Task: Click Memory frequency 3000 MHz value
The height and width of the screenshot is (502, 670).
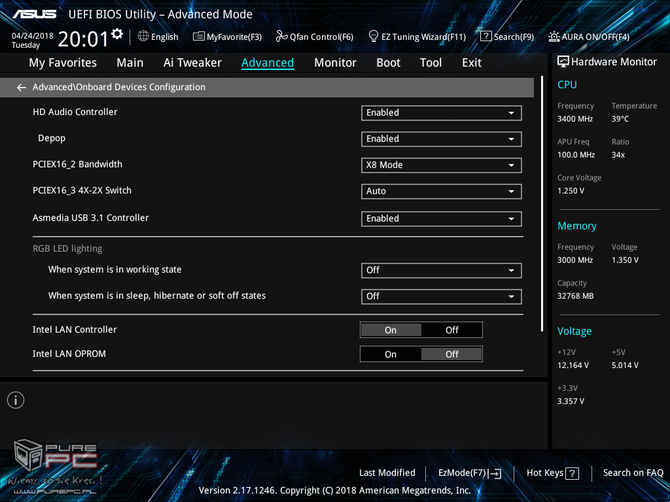Action: (575, 260)
